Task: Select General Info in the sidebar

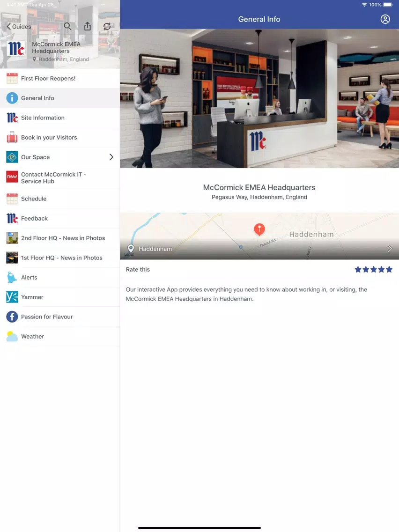Action: 60,98
